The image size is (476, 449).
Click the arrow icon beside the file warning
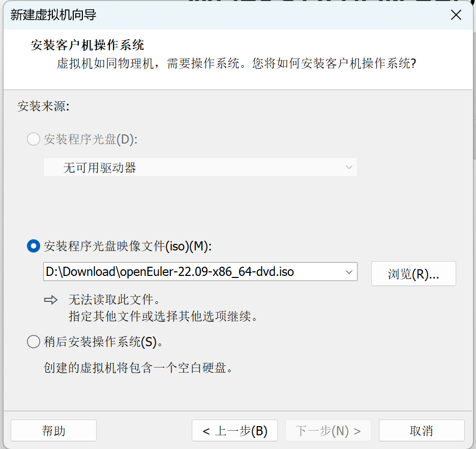pos(51,300)
